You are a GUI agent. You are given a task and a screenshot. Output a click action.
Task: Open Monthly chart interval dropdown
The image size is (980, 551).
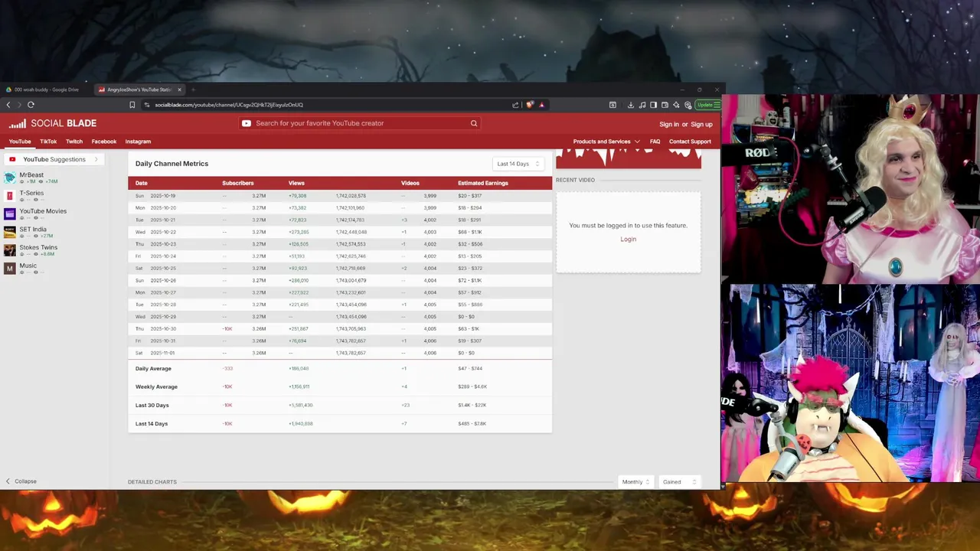click(635, 482)
